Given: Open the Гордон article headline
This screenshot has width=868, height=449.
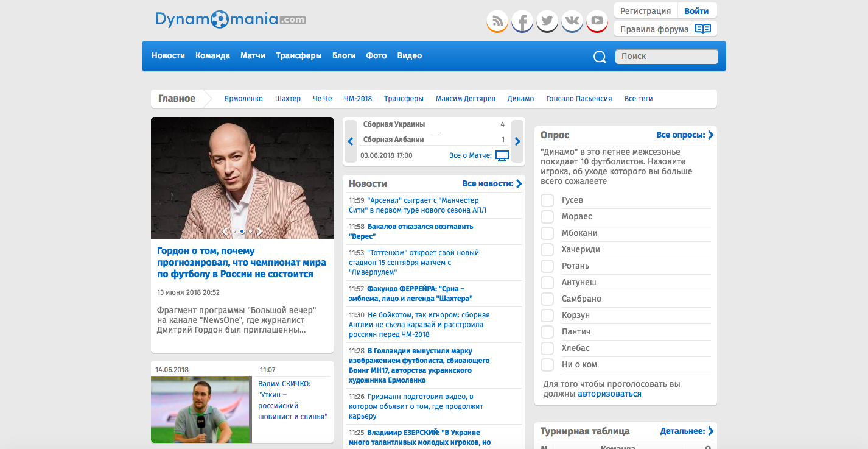Looking at the screenshot, I should click(242, 263).
